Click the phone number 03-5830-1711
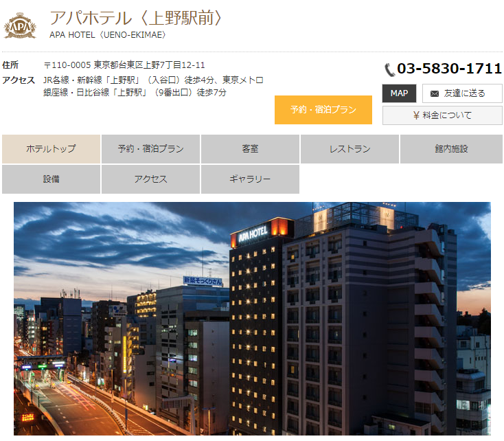Viewport: 504px width, 441px height. [x=449, y=69]
